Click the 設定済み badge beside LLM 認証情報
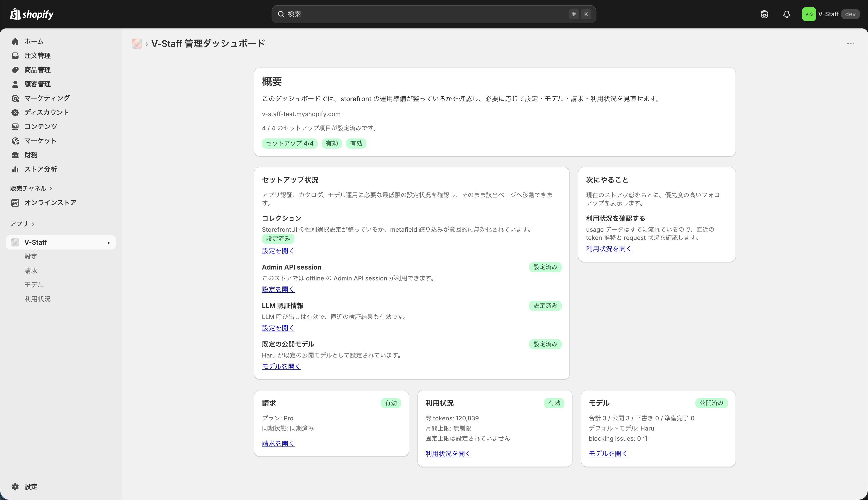The image size is (868, 500). click(x=545, y=306)
